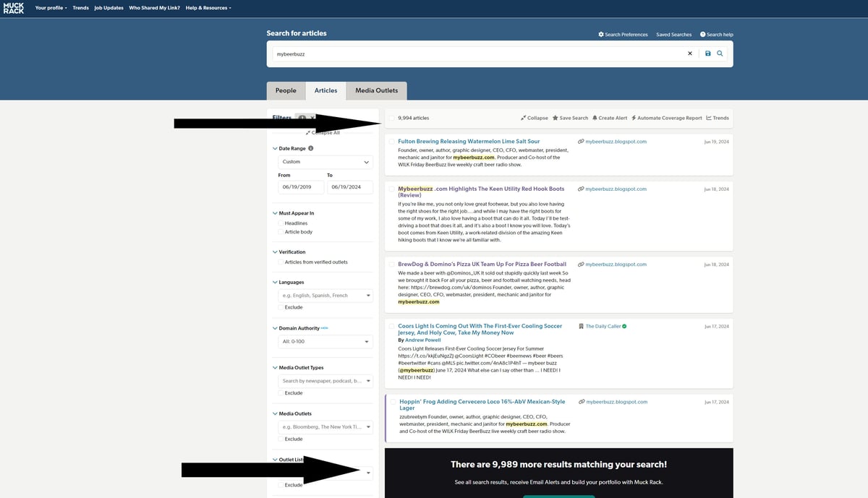Click the floppy-disk save icon in the search bar
This screenshot has height=498, width=868.
[708, 53]
